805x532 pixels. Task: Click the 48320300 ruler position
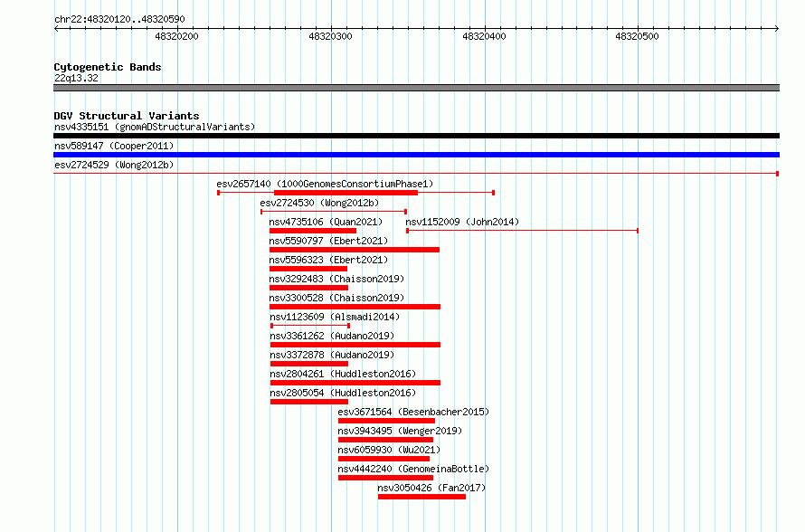[331, 36]
